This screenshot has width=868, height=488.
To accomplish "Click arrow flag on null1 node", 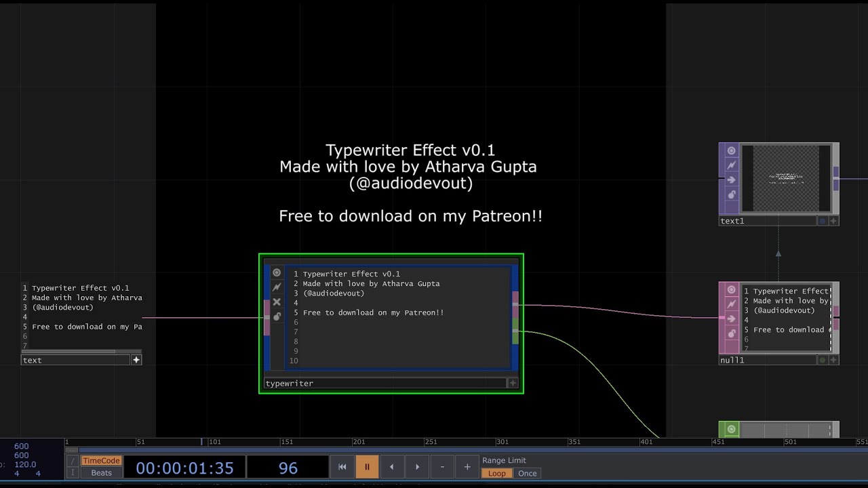I will (732, 319).
